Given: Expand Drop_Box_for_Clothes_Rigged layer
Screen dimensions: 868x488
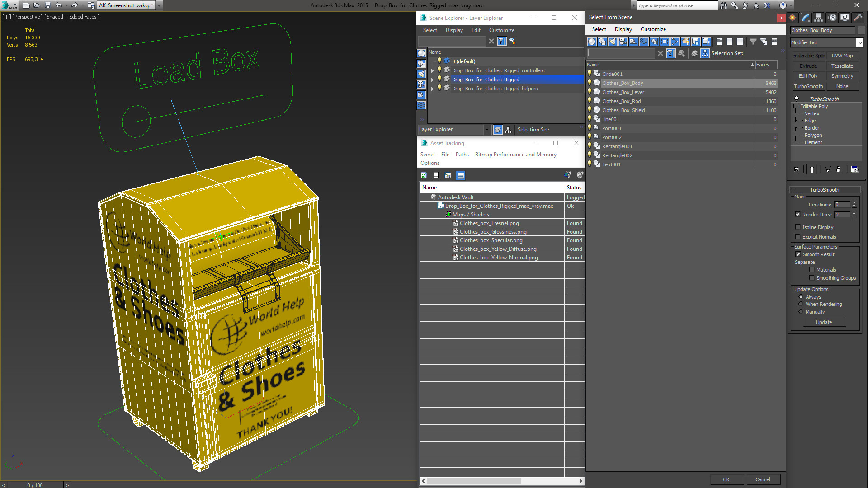Looking at the screenshot, I should (x=432, y=80).
